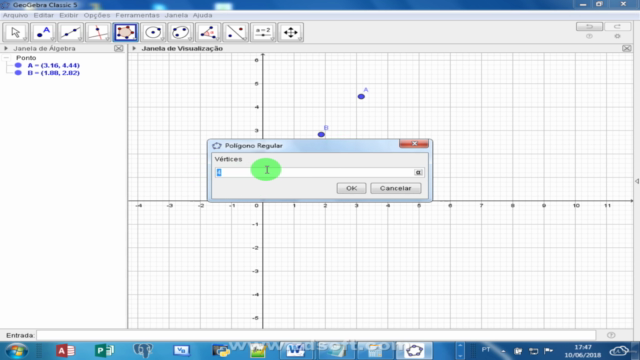Viewport: 640px width, 360px height.
Task: Open Python icon in taskbar
Action: (x=221, y=351)
